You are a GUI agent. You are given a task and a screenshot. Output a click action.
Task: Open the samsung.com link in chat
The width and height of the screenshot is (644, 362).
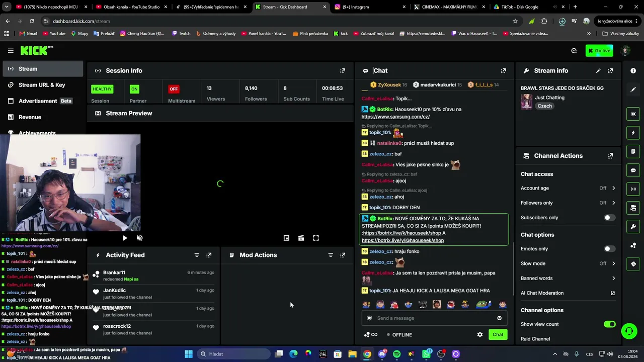tap(395, 117)
